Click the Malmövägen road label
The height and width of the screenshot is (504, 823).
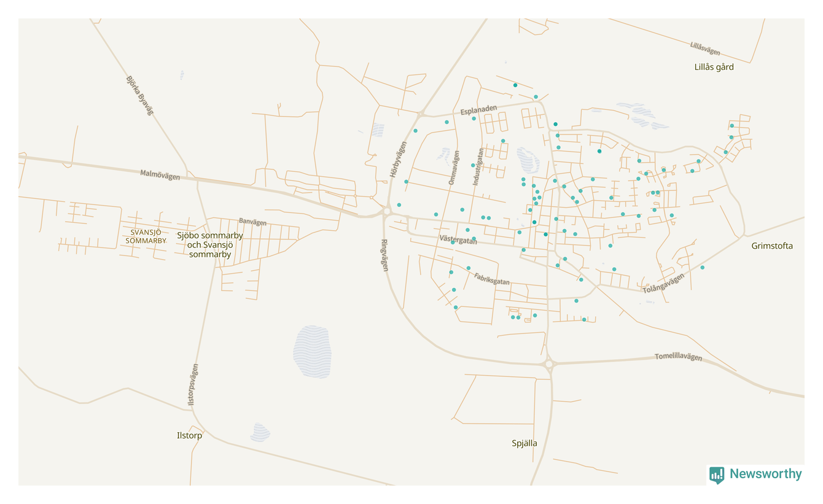pos(160,176)
